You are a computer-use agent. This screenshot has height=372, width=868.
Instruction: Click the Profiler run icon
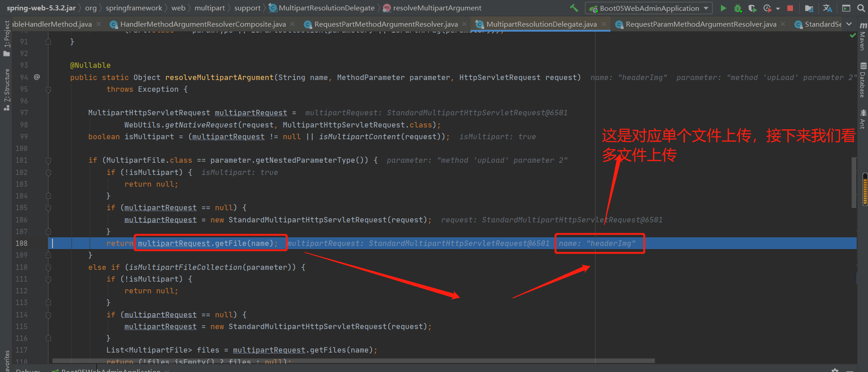pyautogui.click(x=767, y=8)
